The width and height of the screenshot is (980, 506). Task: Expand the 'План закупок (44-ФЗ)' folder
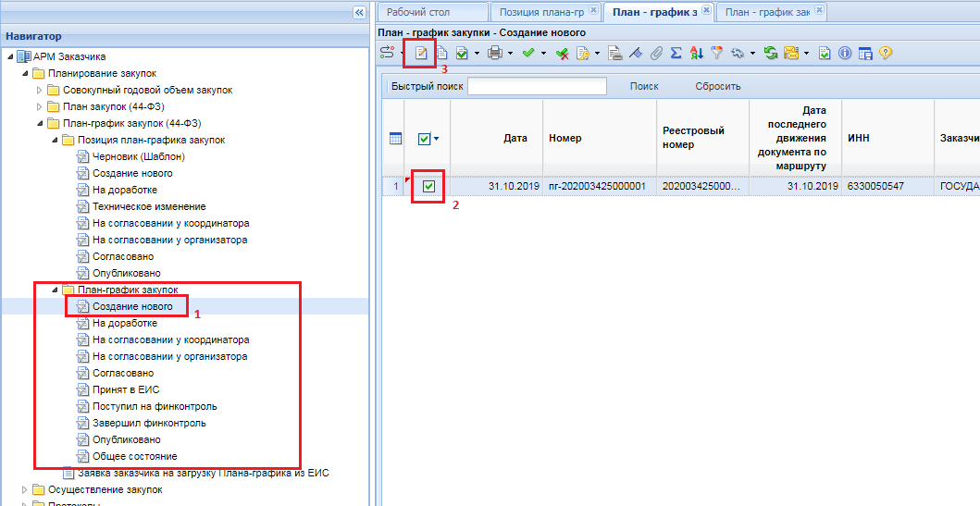39,106
